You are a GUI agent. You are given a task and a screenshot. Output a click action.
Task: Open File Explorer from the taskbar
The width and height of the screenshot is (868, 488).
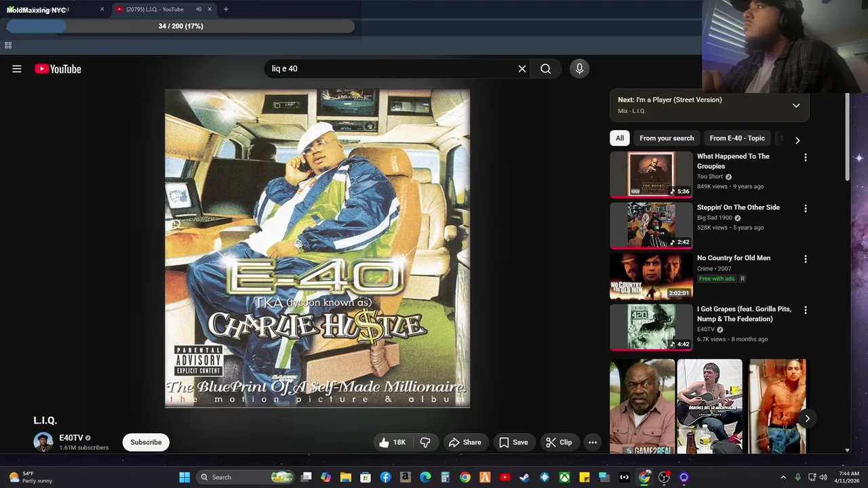click(x=346, y=477)
